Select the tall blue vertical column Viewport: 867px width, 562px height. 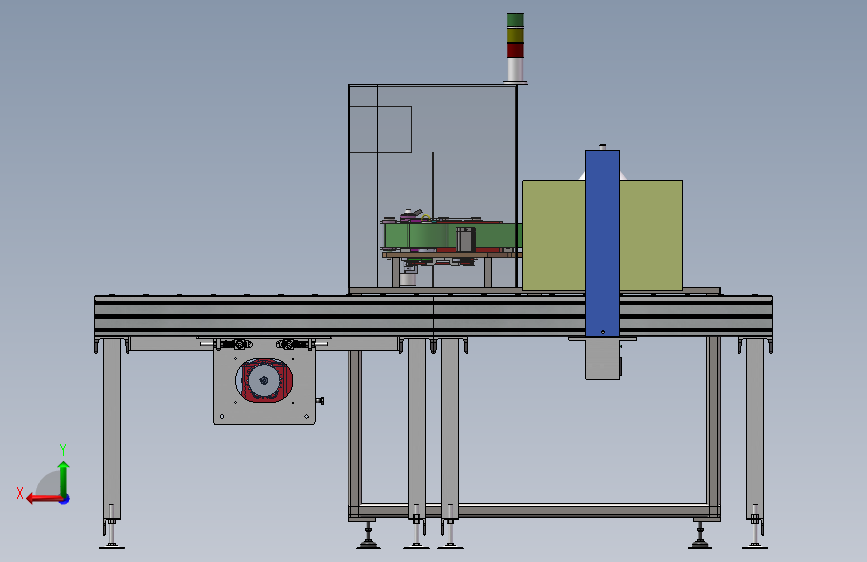pyautogui.click(x=602, y=243)
